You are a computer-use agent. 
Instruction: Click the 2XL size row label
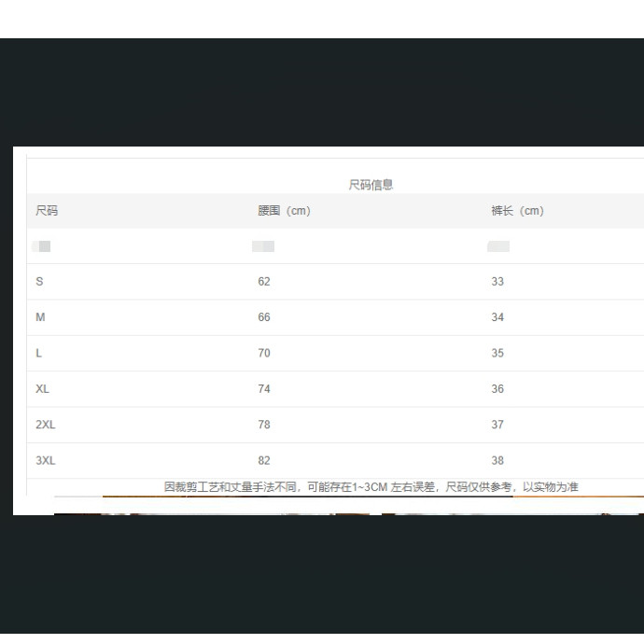pos(46,425)
